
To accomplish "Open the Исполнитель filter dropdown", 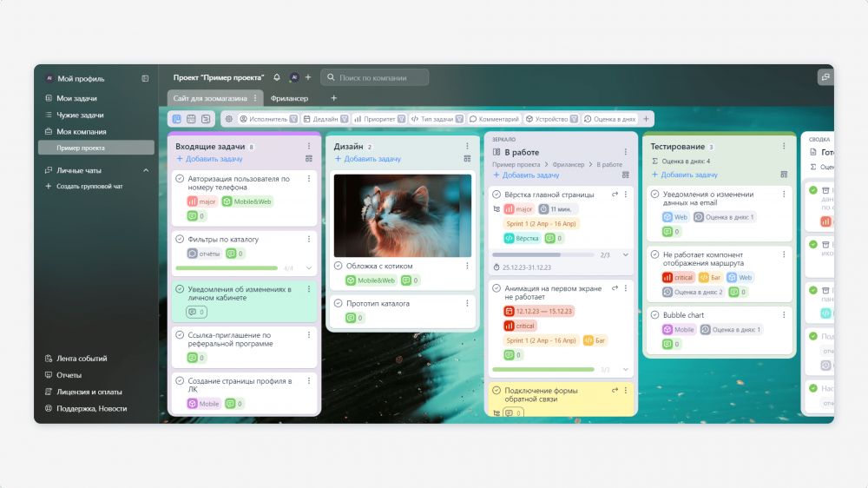I will coord(294,119).
